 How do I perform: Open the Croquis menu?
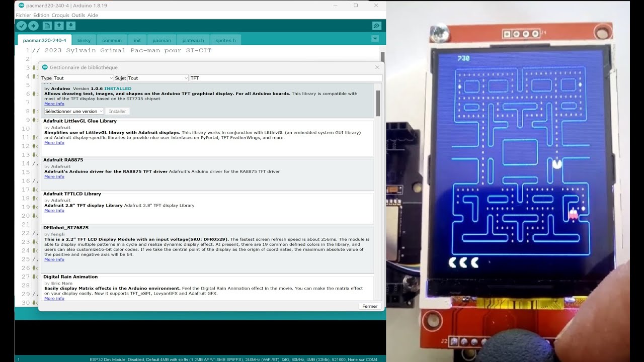pyautogui.click(x=60, y=15)
